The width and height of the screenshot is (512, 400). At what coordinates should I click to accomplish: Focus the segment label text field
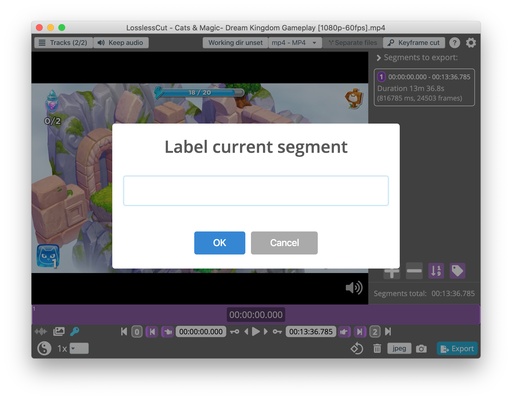coord(256,190)
